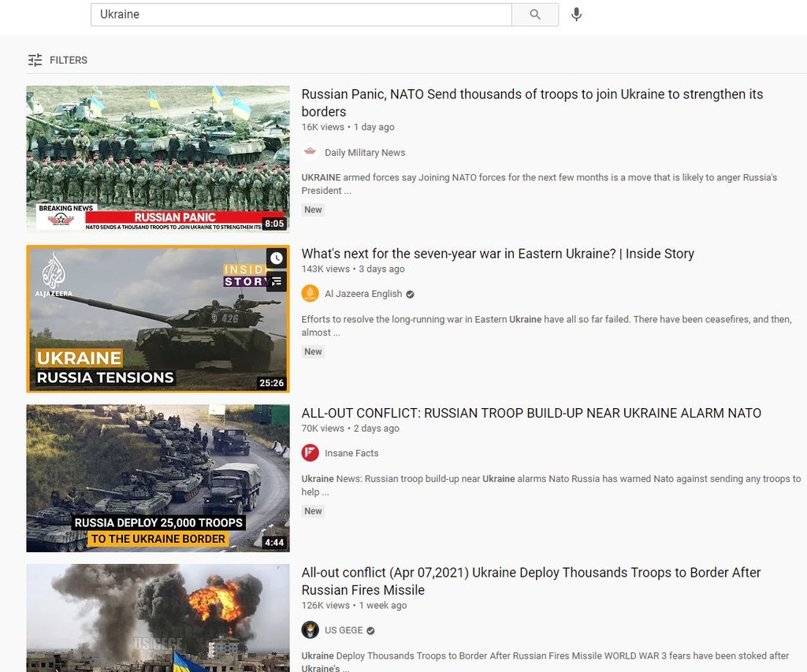Image resolution: width=807 pixels, height=672 pixels.
Task: Start voice search with the microphone icon
Action: click(576, 14)
